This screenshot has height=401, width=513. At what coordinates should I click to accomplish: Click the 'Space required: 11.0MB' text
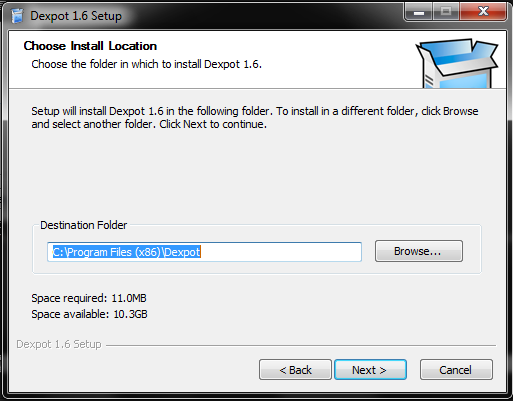click(x=89, y=298)
